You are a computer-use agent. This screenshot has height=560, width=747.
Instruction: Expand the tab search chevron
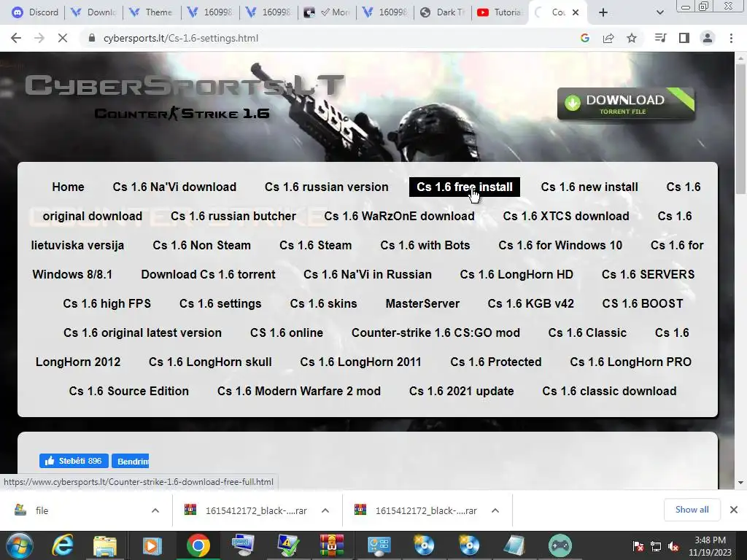[659, 12]
